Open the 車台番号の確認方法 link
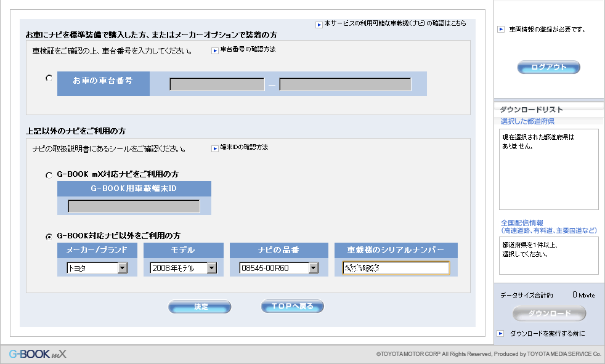 click(248, 49)
